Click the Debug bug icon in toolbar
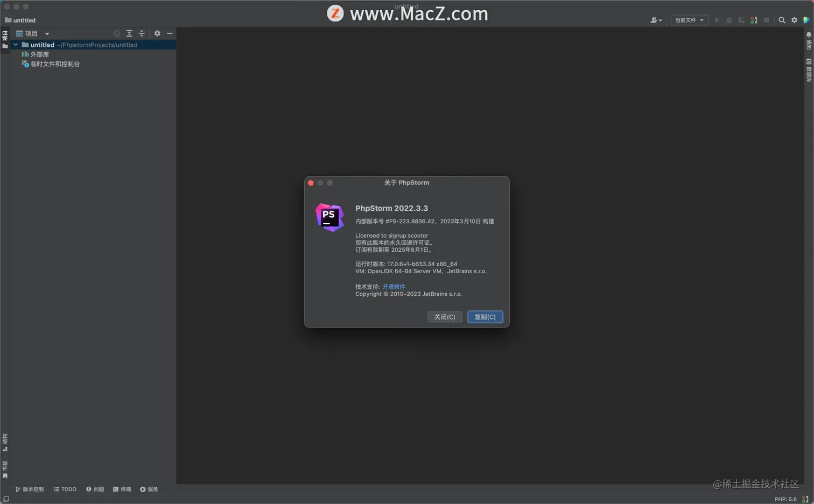The image size is (814, 504). point(729,20)
